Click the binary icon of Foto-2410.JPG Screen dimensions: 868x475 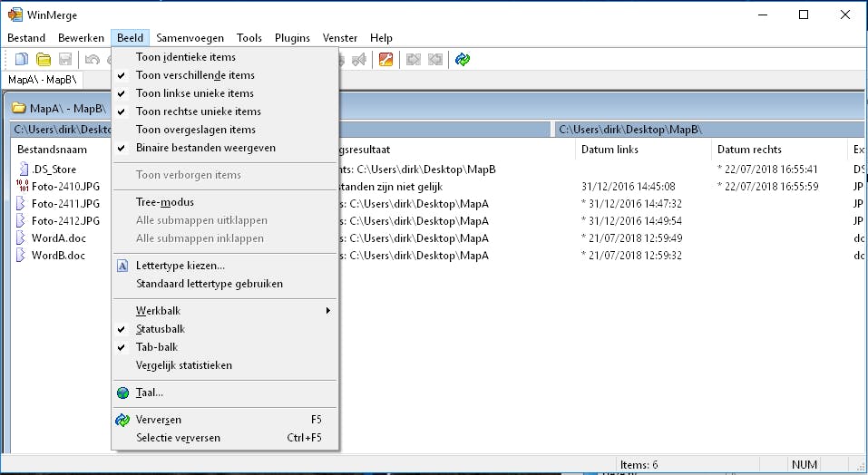point(22,186)
